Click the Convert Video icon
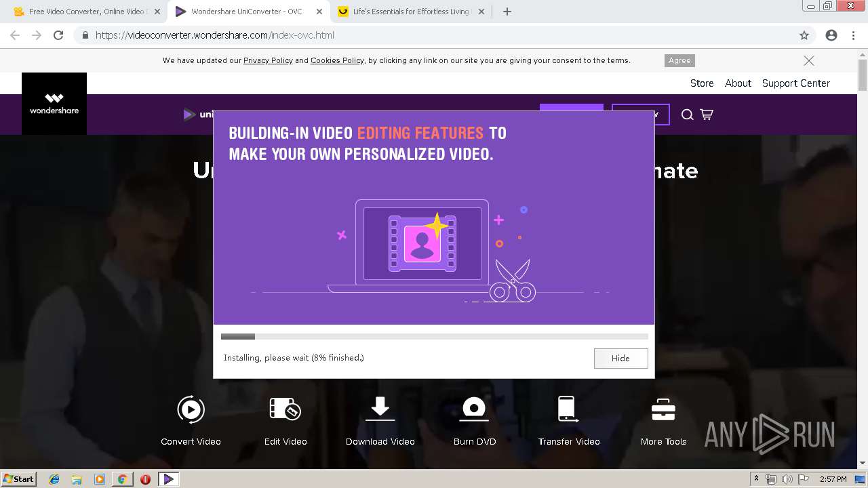 click(x=191, y=409)
